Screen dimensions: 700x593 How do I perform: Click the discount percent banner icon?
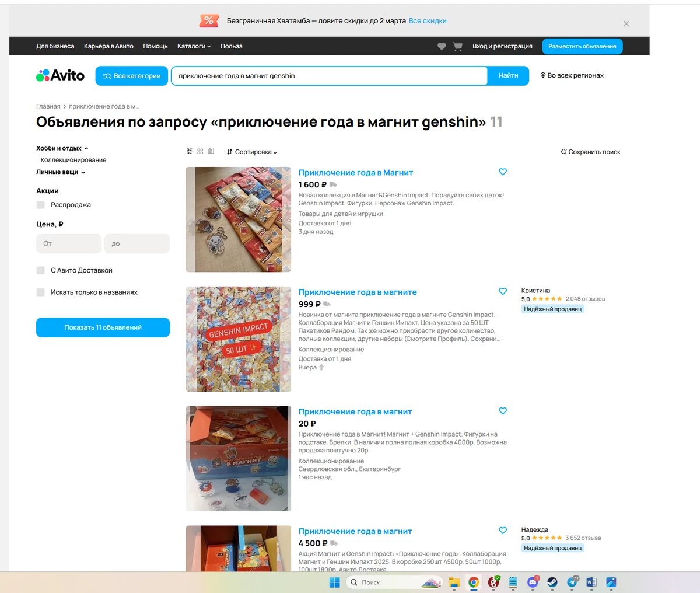coord(209,21)
